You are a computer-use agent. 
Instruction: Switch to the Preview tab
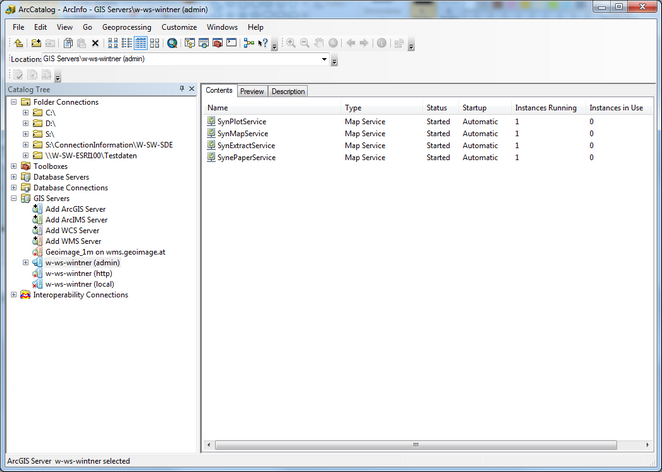[252, 91]
